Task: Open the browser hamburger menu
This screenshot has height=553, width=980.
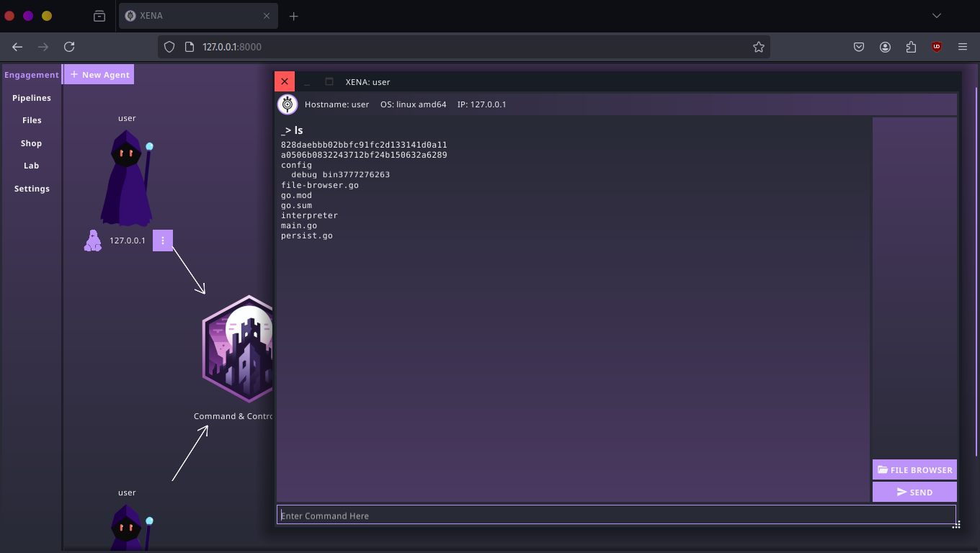Action: (963, 47)
